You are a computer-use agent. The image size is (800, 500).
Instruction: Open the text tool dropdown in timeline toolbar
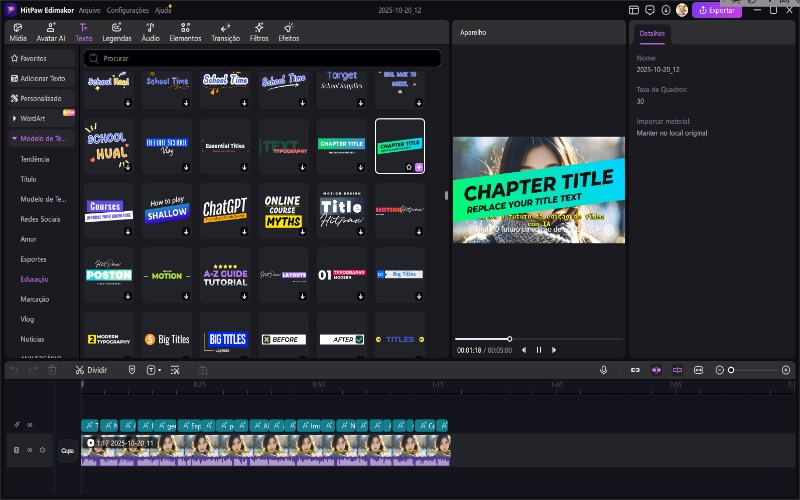pyautogui.click(x=153, y=370)
